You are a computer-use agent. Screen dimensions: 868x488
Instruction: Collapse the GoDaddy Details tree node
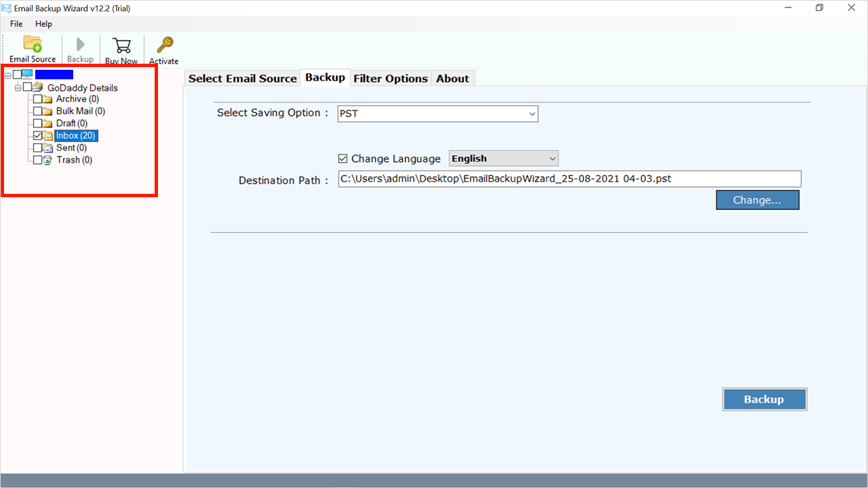pyautogui.click(x=18, y=87)
